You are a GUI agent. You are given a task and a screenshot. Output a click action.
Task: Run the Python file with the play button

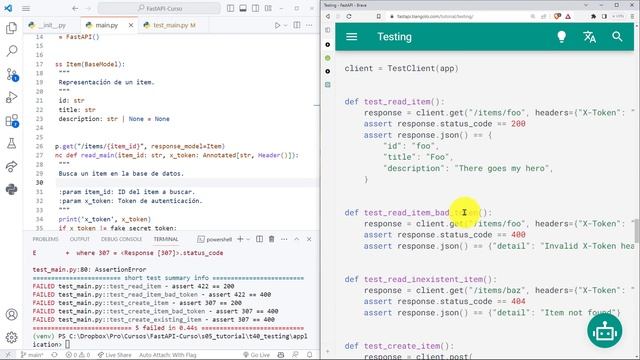pyautogui.click(x=277, y=25)
